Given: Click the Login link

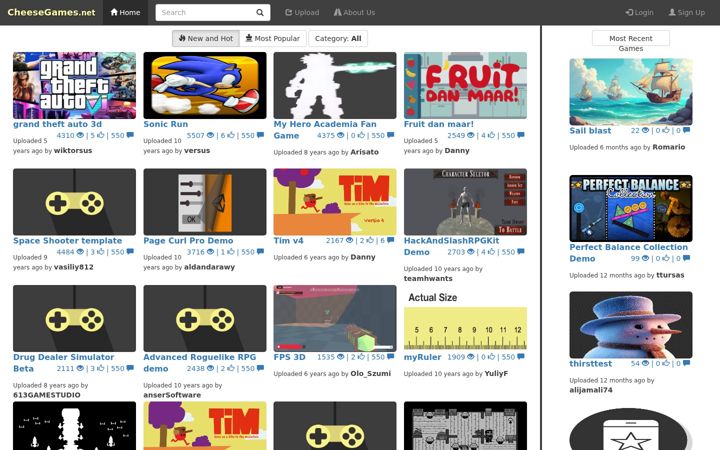Looking at the screenshot, I should tap(640, 12).
